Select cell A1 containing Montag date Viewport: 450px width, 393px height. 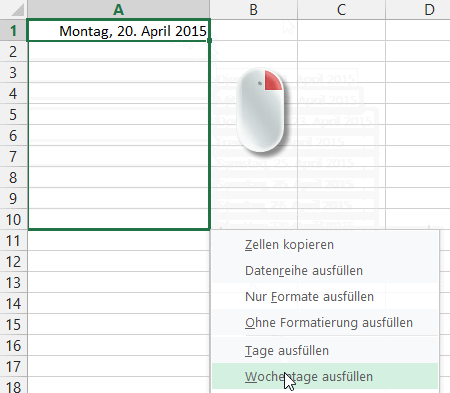(119, 31)
